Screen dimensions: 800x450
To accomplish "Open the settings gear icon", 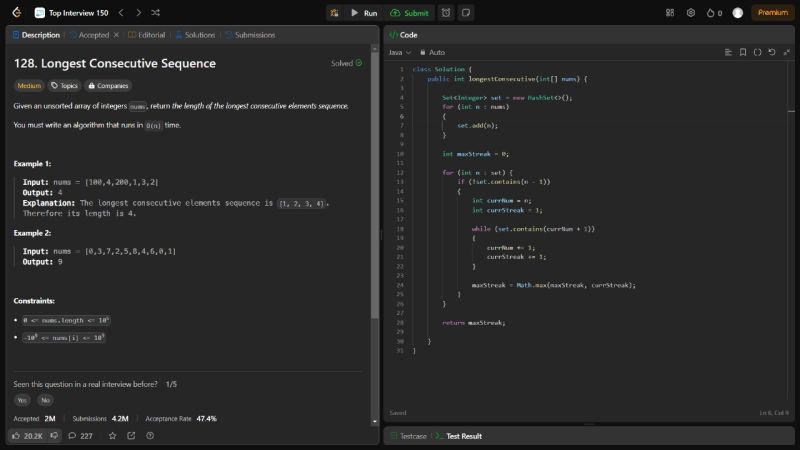I will (x=691, y=13).
